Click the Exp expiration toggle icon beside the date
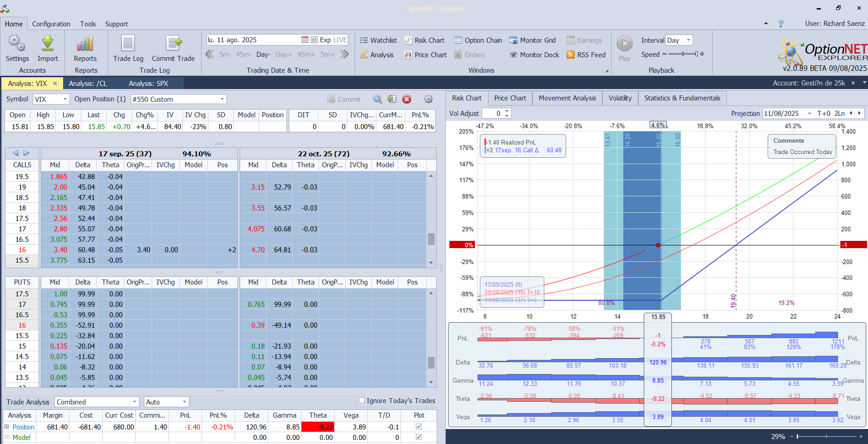 click(314, 40)
